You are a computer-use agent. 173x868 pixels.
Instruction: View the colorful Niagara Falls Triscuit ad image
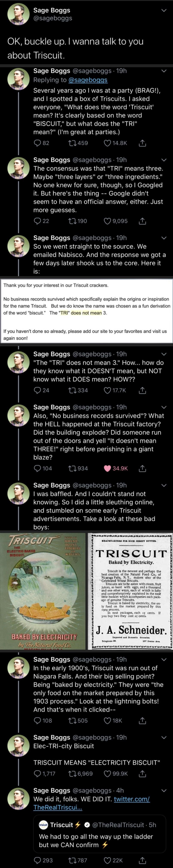coord(43,591)
